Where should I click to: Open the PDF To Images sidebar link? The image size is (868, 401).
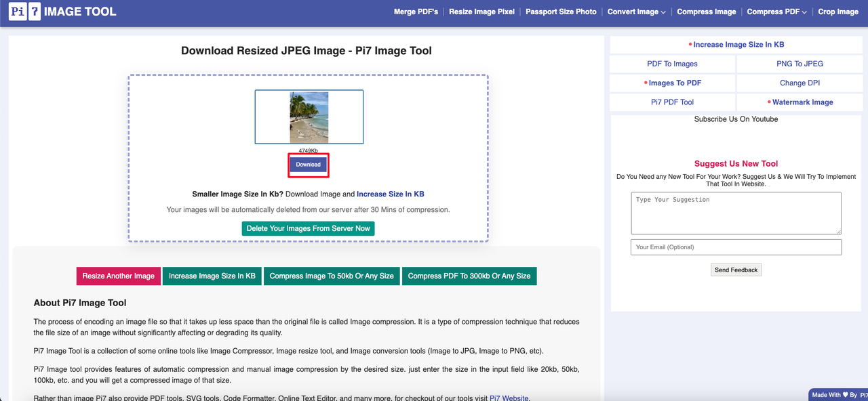[673, 64]
